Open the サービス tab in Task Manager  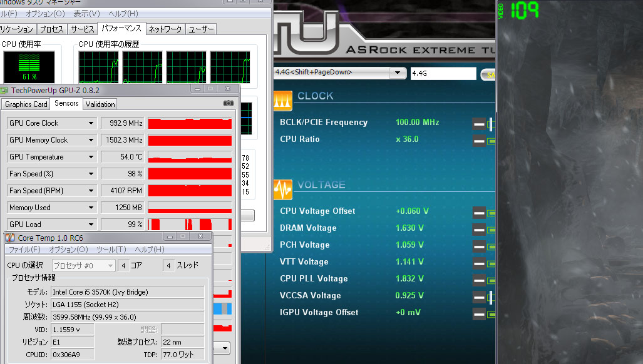pyautogui.click(x=83, y=29)
